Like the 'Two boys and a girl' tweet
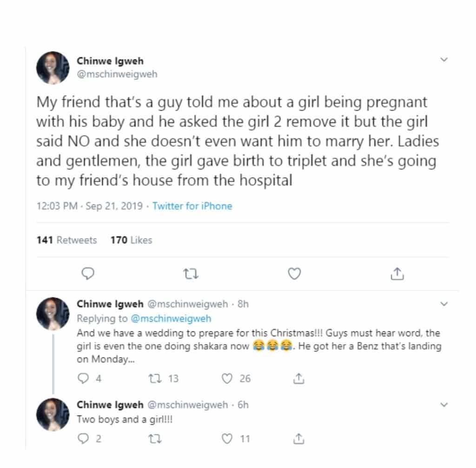The image size is (476, 468). [x=227, y=438]
